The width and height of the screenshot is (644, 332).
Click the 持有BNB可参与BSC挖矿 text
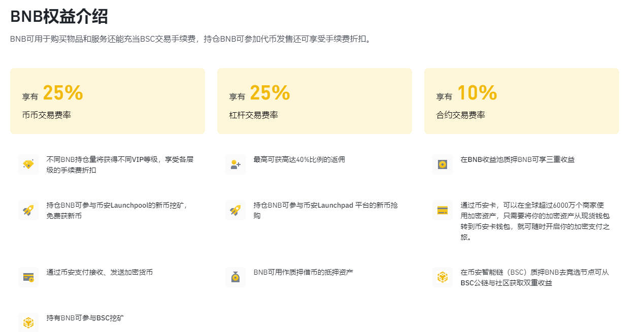85,318
